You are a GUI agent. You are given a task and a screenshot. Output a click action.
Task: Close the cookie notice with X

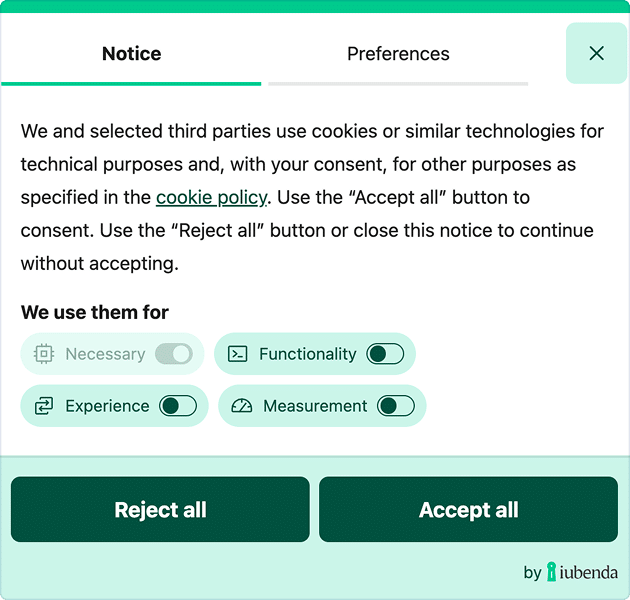coord(596,53)
